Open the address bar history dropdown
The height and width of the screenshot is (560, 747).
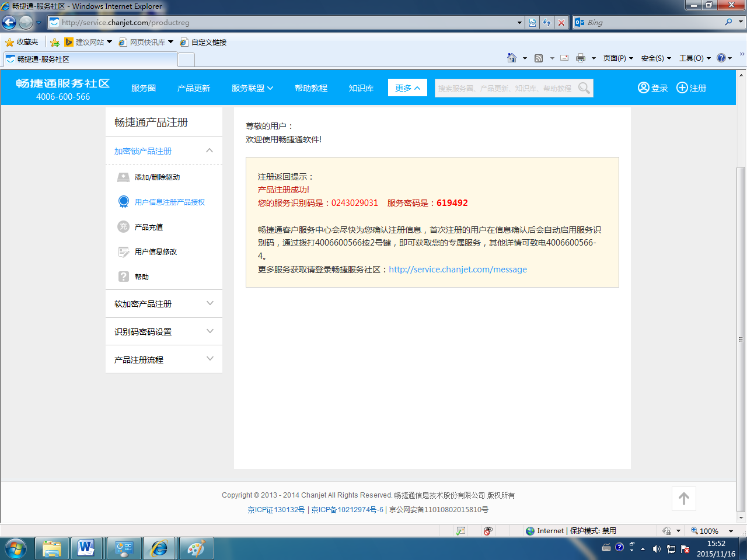(x=520, y=22)
